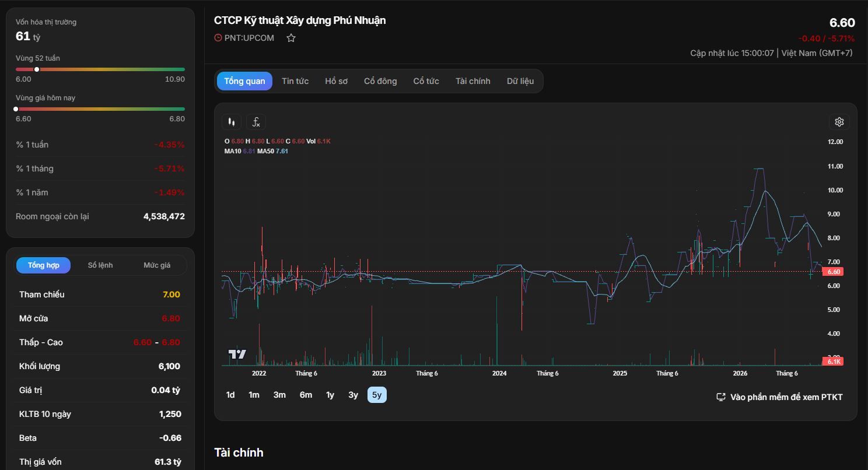The image size is (868, 470).
Task: Add PNT to favorites with star icon
Action: [x=291, y=38]
